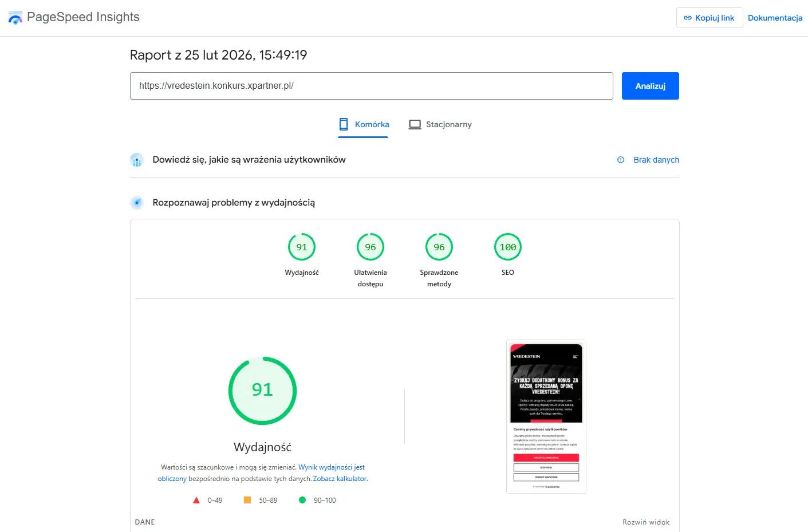Open the Sprawdzone metody 96 score gauge
Viewport: 808px width, 532px height.
pos(439,247)
